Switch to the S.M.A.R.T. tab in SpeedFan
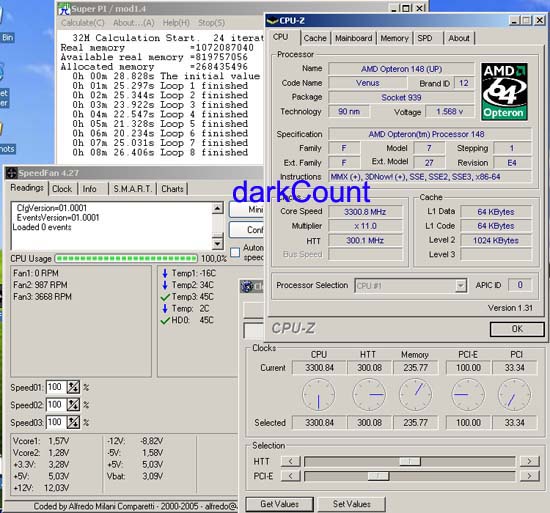Screen dimensions: 550x513 pyautogui.click(x=133, y=189)
